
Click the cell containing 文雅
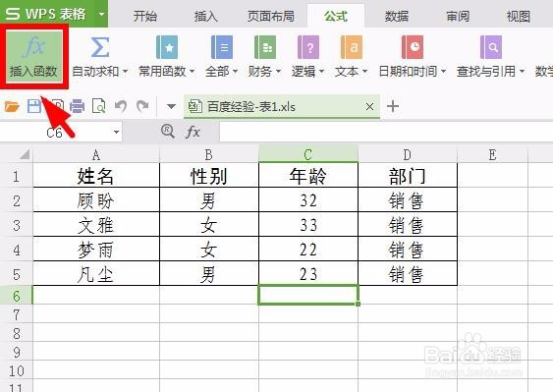[x=96, y=225]
